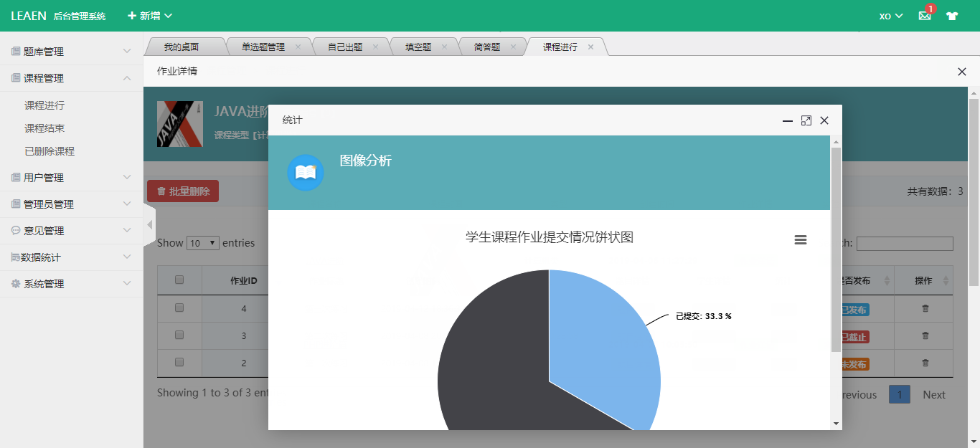Check the checkbox for 作业ID 4

[x=179, y=308]
